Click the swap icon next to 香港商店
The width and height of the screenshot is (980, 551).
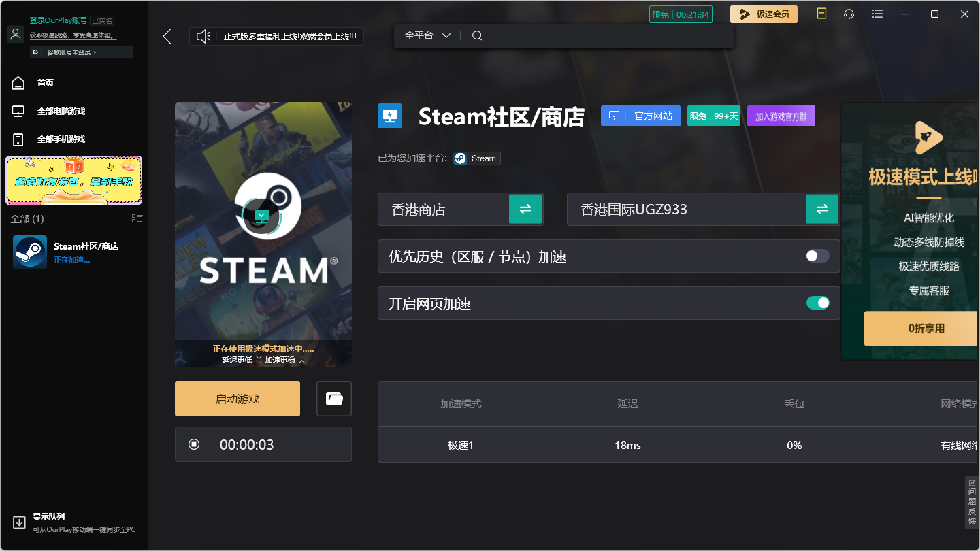point(525,209)
